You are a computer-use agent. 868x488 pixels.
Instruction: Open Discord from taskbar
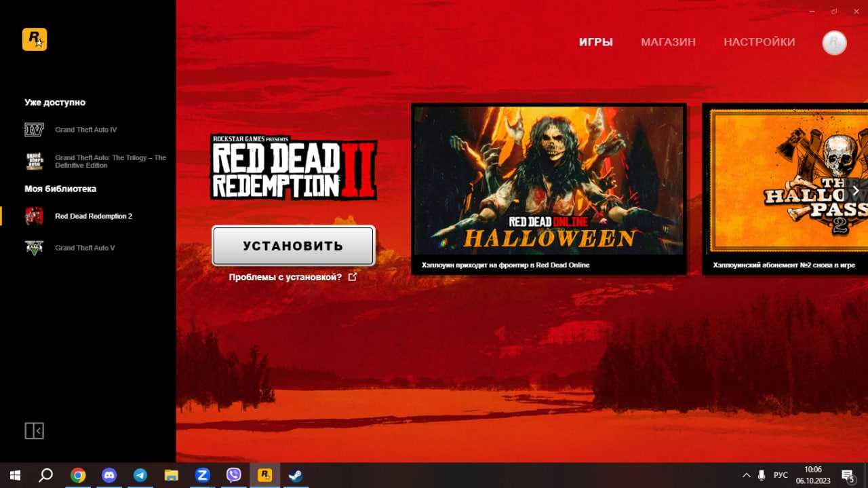point(108,475)
